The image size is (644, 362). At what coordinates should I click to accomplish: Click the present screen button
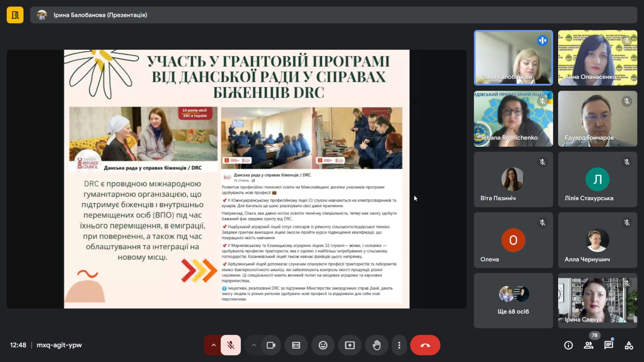point(350,345)
